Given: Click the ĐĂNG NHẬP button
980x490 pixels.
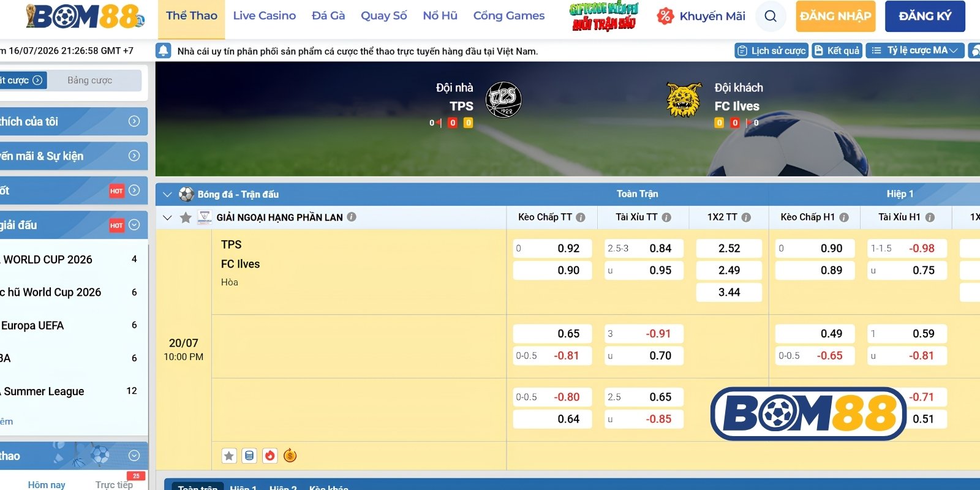Looking at the screenshot, I should click(x=835, y=17).
